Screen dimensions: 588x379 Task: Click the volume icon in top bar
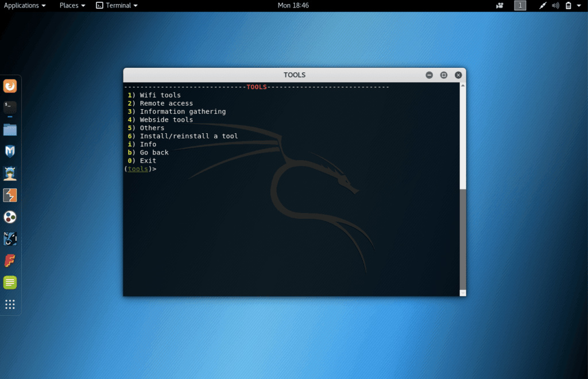click(555, 6)
